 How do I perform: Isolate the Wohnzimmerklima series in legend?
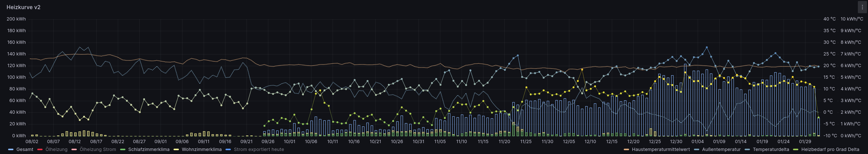click(x=201, y=149)
